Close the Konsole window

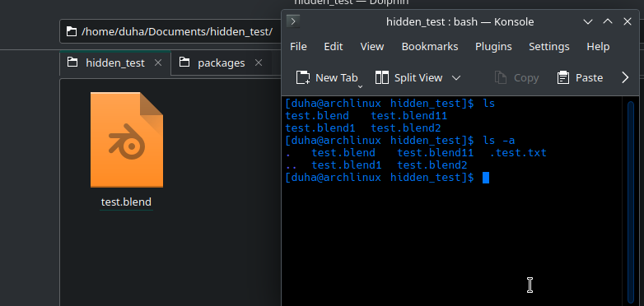(x=628, y=21)
